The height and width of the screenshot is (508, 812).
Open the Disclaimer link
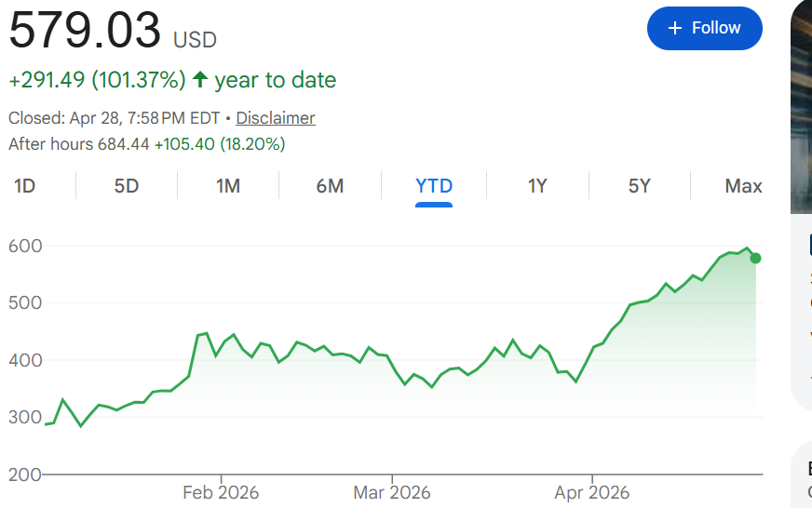(x=275, y=118)
